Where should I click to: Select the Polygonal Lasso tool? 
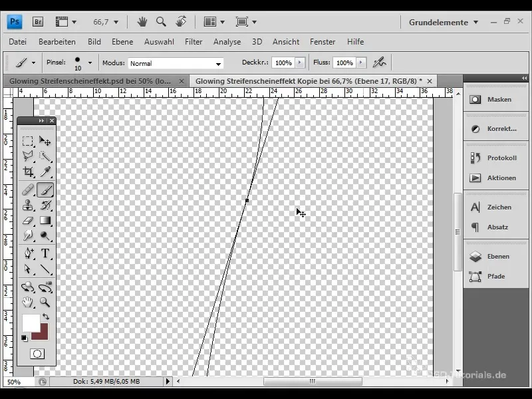pyautogui.click(x=28, y=156)
